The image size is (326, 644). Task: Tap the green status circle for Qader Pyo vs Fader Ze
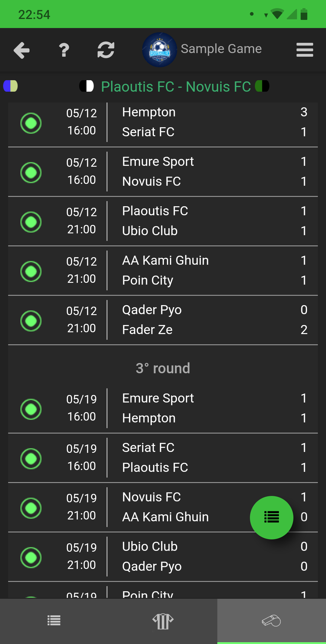[x=31, y=321]
